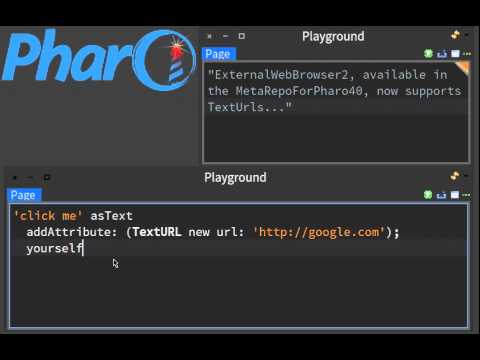Click remote publish icon in top Playground

coord(442,54)
